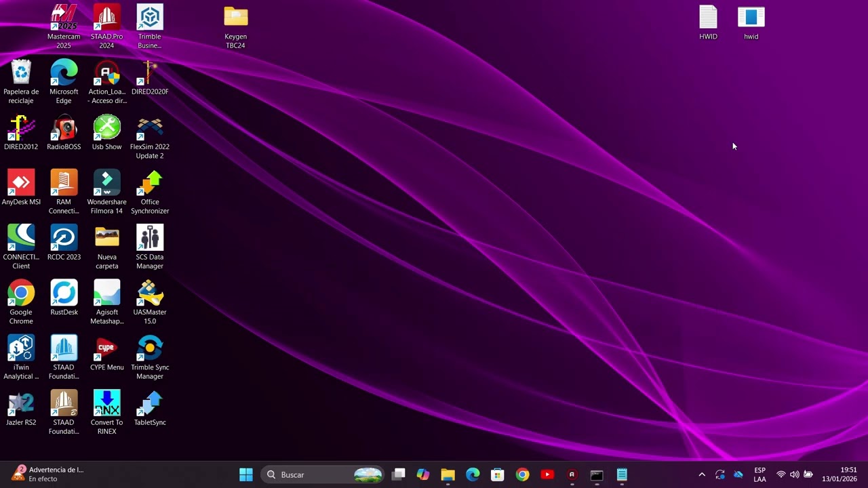Open Task View from the taskbar
Image resolution: width=868 pixels, height=488 pixels.
[399, 474]
